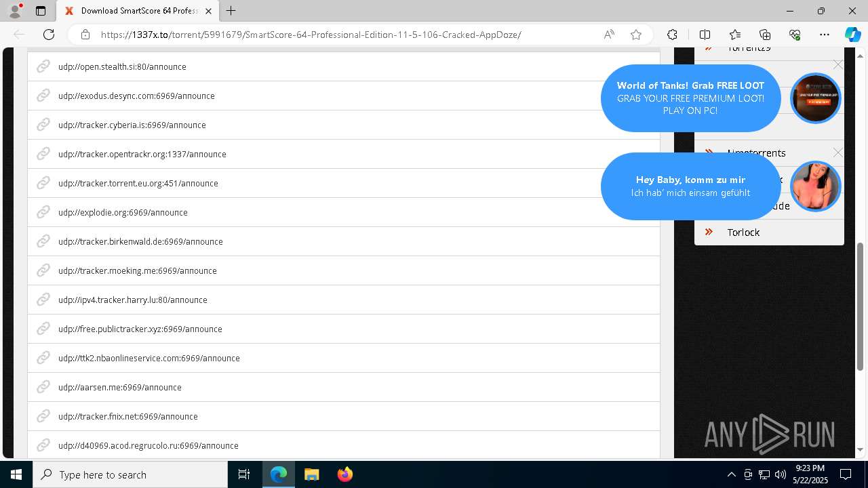Click link icon beside open.stealth.si tracker
Image resolution: width=868 pixels, height=488 pixels.
pos(43,66)
